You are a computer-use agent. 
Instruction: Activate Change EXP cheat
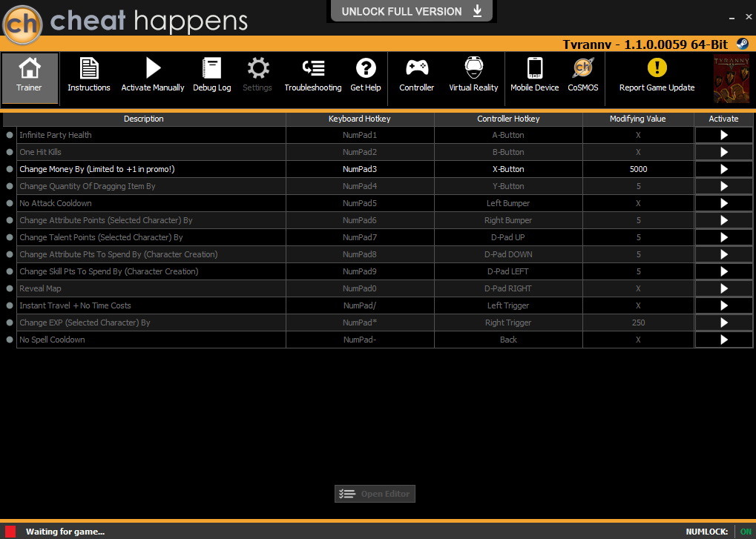723,323
